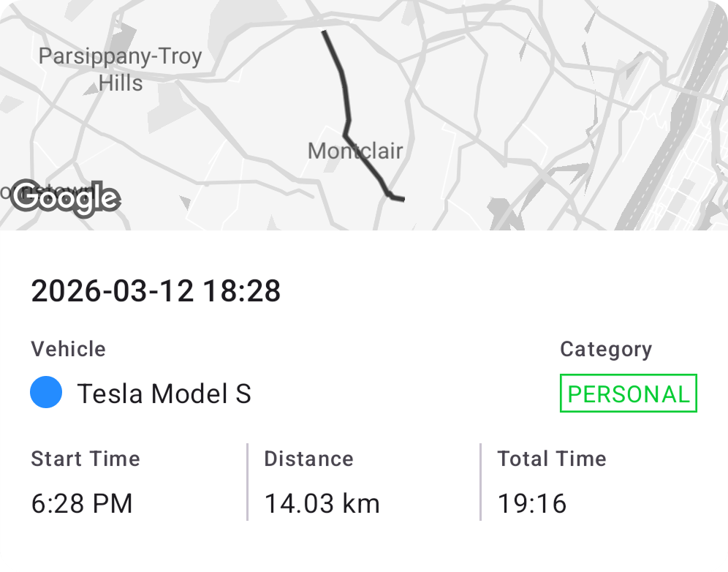Click the Distance column header
Viewport: 728px width, 572px height.
[x=308, y=459]
